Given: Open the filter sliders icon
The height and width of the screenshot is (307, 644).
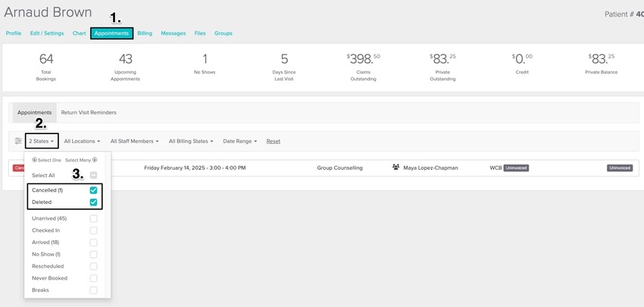Looking at the screenshot, I should coord(18,141).
